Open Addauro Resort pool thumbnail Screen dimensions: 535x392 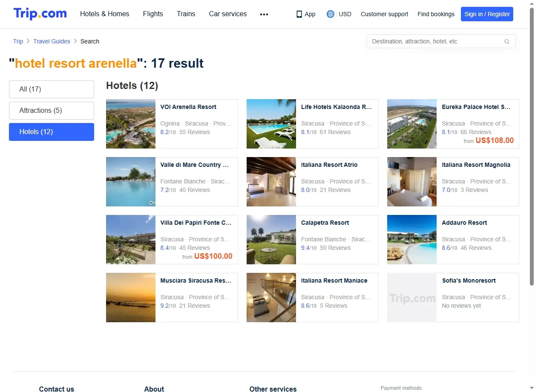(x=412, y=240)
